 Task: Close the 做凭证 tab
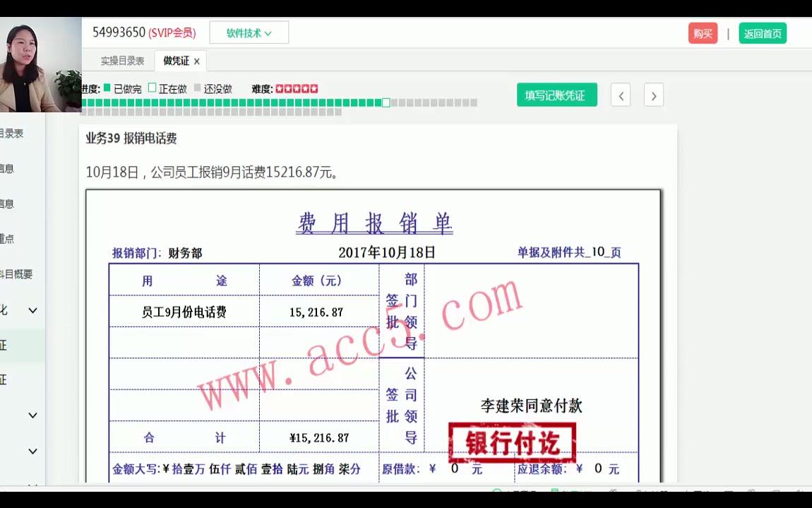pyautogui.click(x=196, y=61)
